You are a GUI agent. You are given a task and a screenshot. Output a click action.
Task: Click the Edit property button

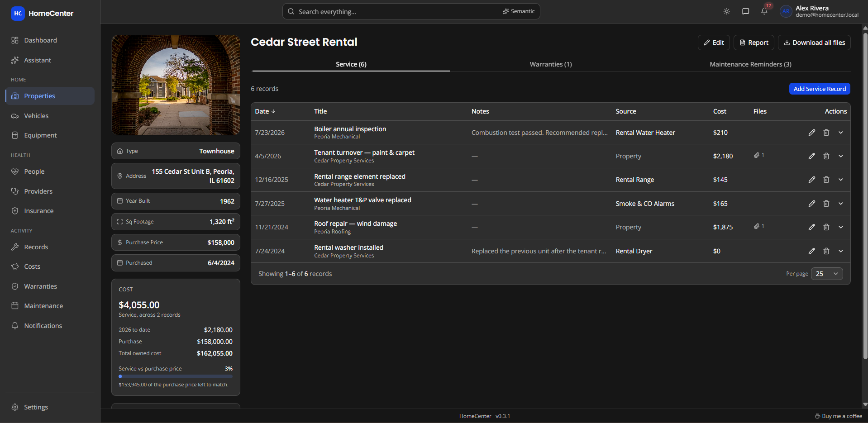[x=714, y=43]
